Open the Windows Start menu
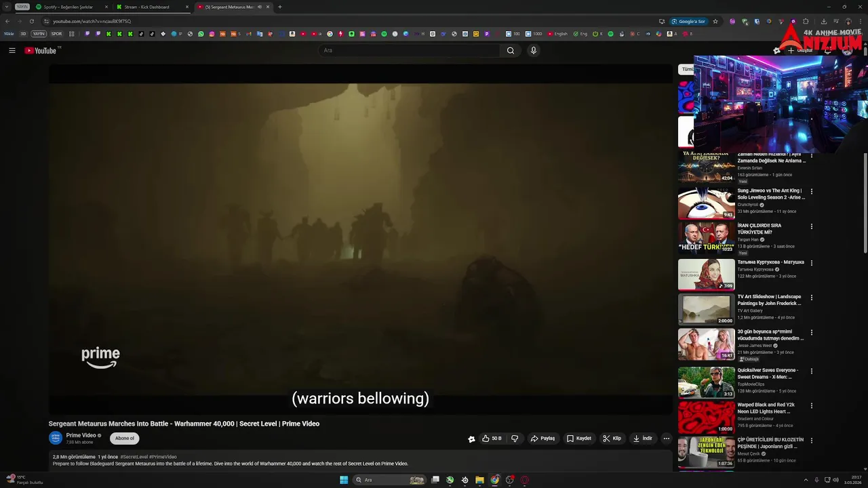This screenshot has width=868, height=488. coord(344,480)
